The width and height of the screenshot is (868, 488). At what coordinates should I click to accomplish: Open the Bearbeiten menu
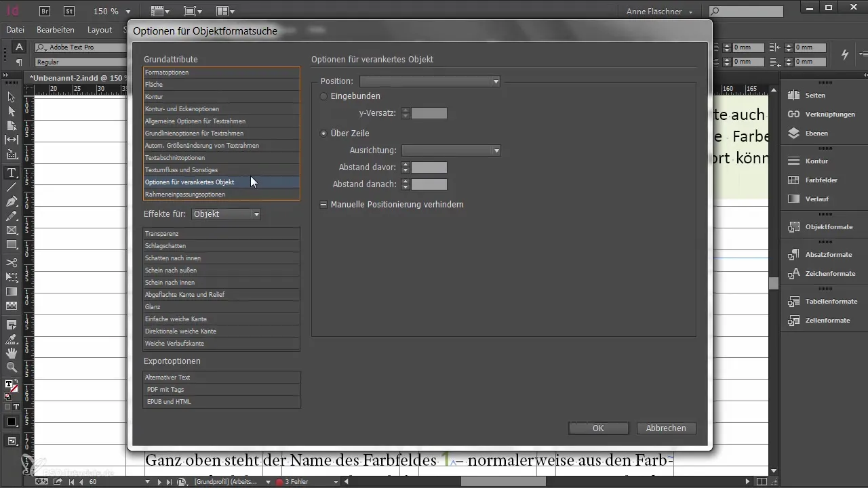point(56,30)
